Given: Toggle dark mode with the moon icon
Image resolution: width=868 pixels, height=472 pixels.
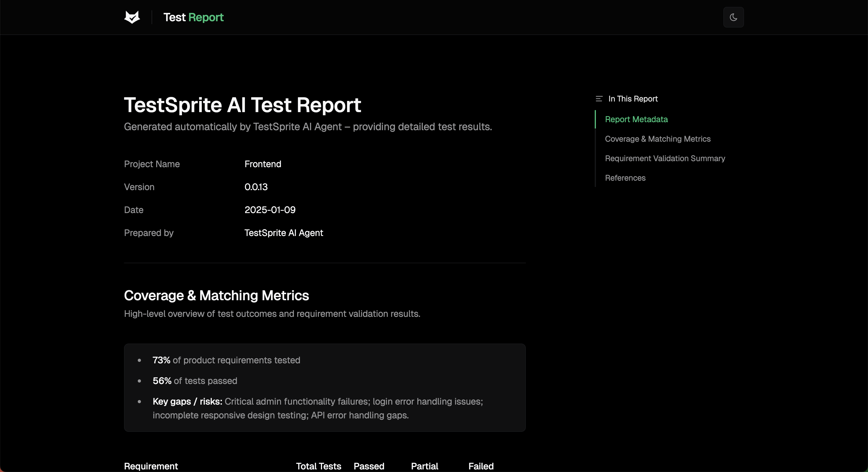Looking at the screenshot, I should pos(733,17).
